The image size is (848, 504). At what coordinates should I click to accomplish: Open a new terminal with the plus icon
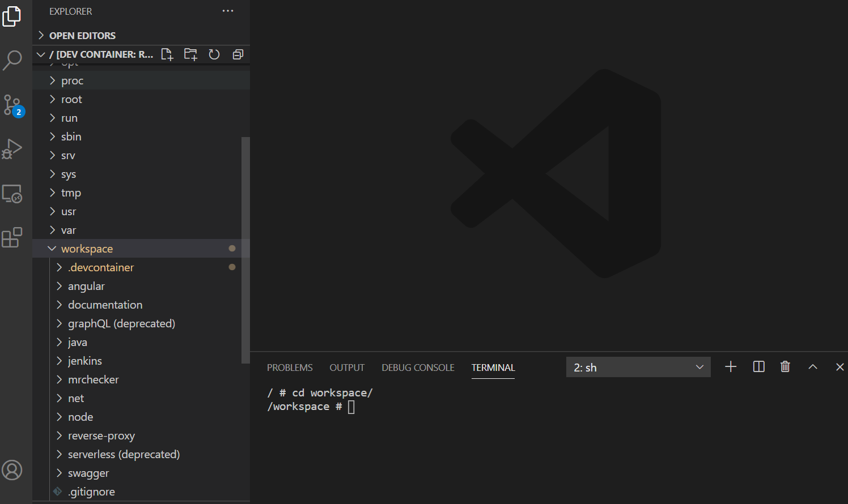pyautogui.click(x=730, y=366)
